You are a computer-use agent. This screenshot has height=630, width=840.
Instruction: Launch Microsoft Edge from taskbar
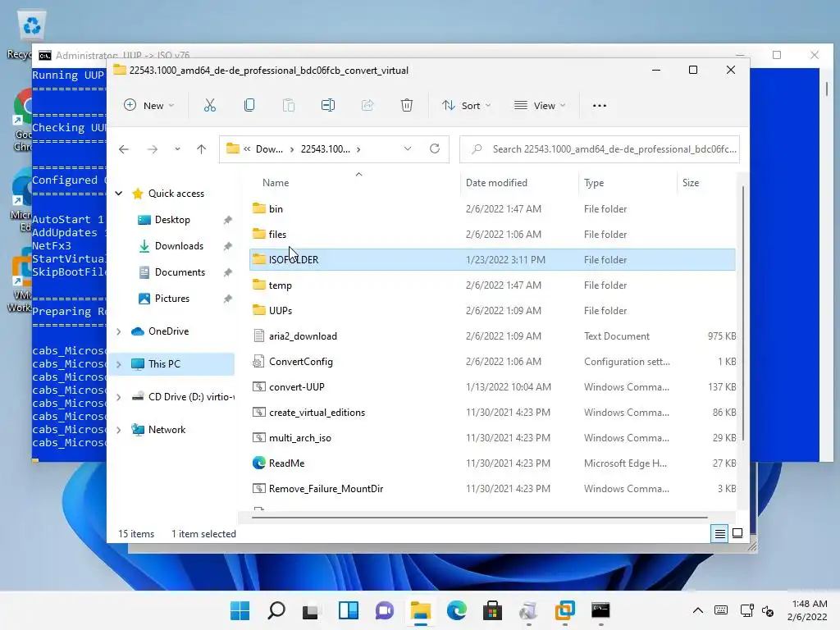pyautogui.click(x=456, y=610)
